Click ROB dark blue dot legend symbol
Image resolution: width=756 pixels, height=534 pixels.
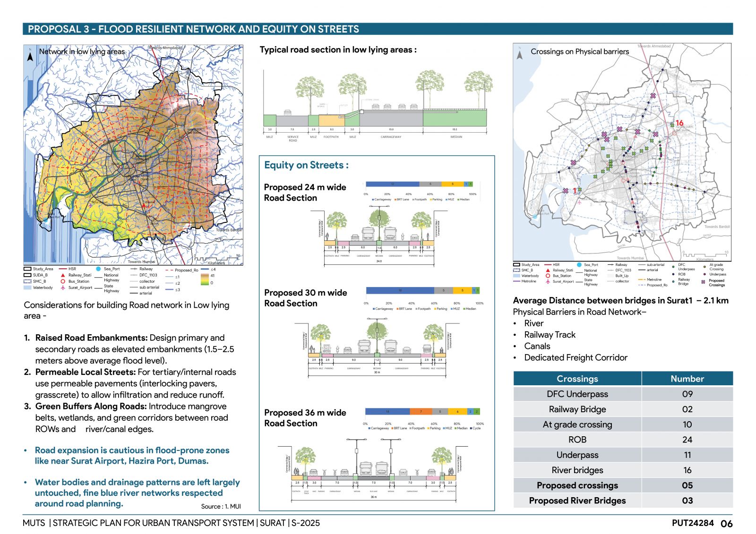click(x=673, y=274)
